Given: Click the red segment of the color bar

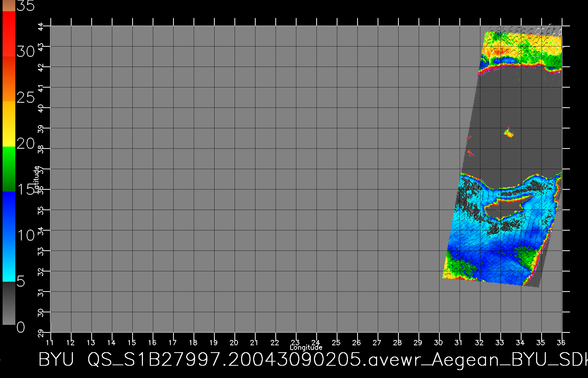Looking at the screenshot, I should click(9, 34).
